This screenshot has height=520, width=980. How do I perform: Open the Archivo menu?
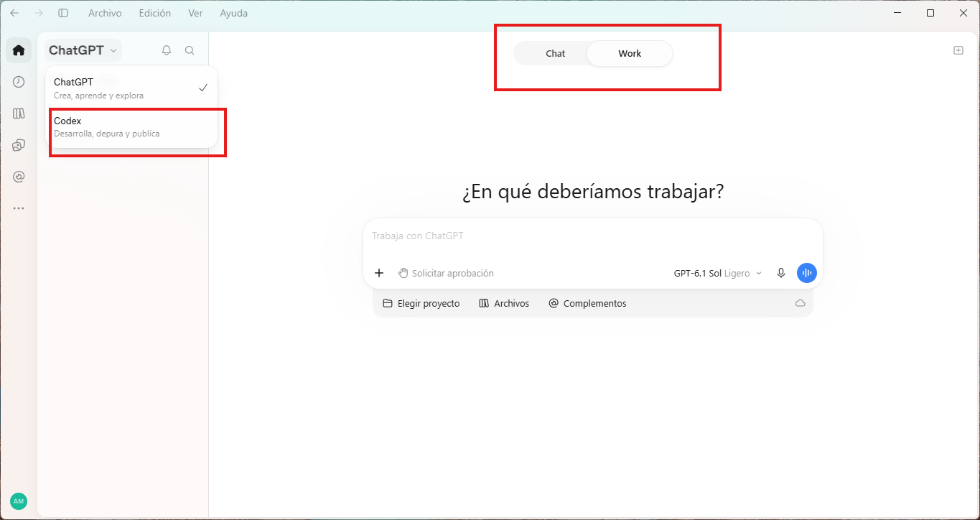pyautogui.click(x=105, y=13)
